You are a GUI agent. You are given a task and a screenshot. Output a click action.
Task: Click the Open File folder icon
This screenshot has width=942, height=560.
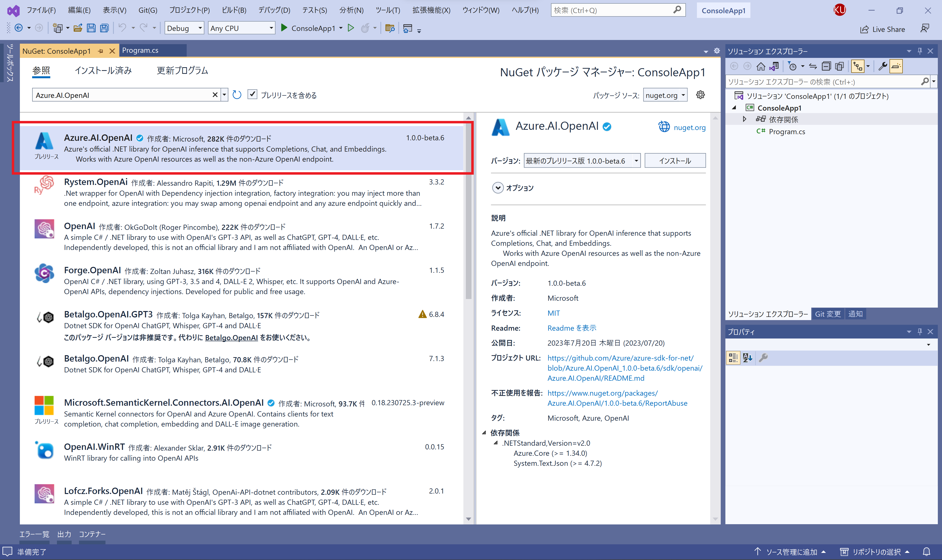click(78, 28)
